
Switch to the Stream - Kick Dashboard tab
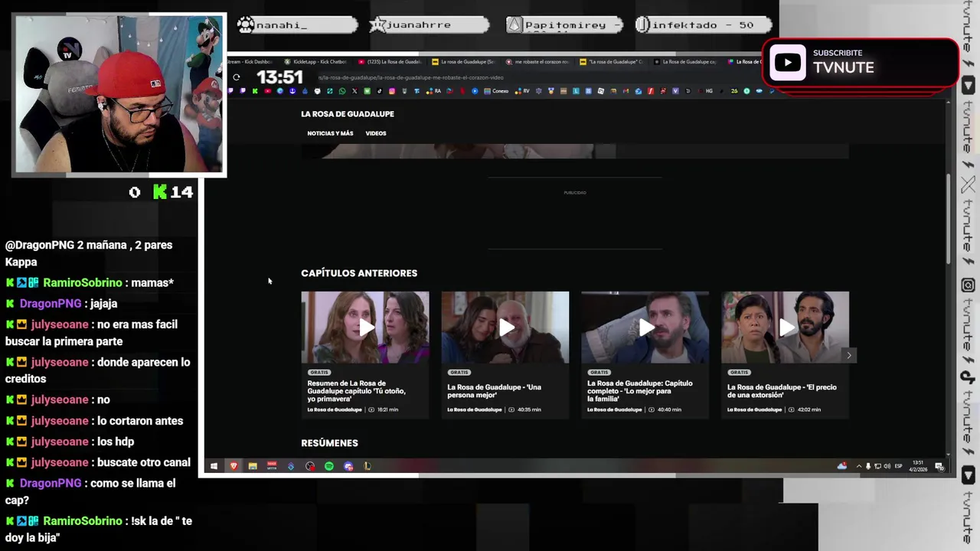(250, 62)
